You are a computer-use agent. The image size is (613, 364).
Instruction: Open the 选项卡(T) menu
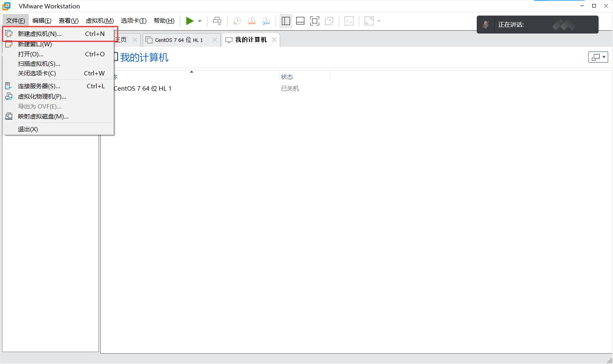pyautogui.click(x=133, y=21)
